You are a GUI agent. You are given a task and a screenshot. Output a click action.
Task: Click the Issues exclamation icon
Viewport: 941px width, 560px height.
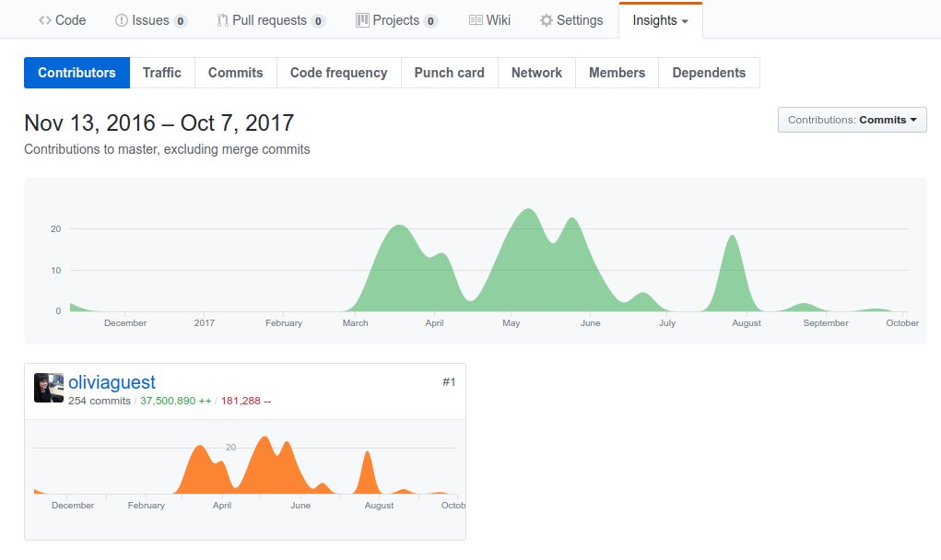pos(122,20)
